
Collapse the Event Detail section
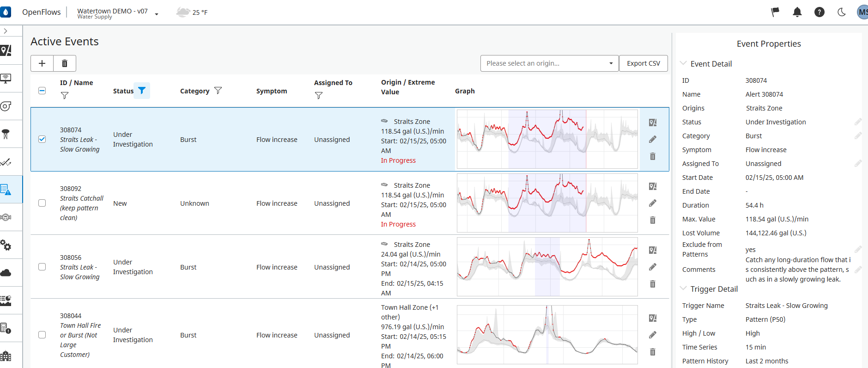[x=683, y=63]
